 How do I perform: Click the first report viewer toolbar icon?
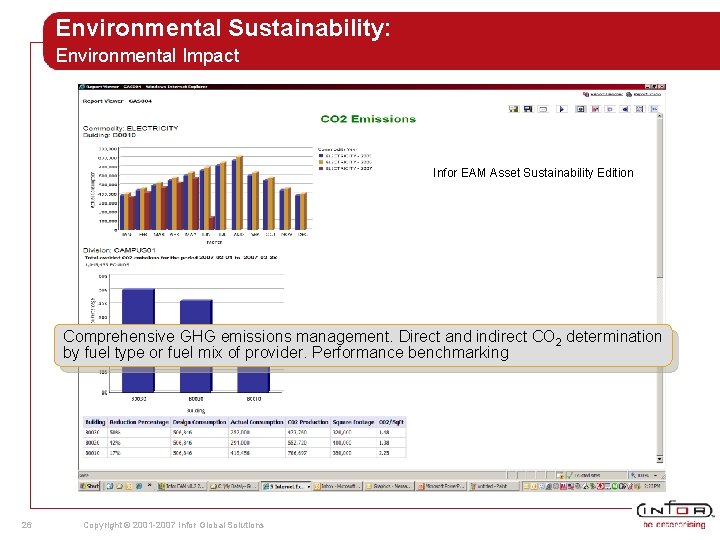point(513,109)
